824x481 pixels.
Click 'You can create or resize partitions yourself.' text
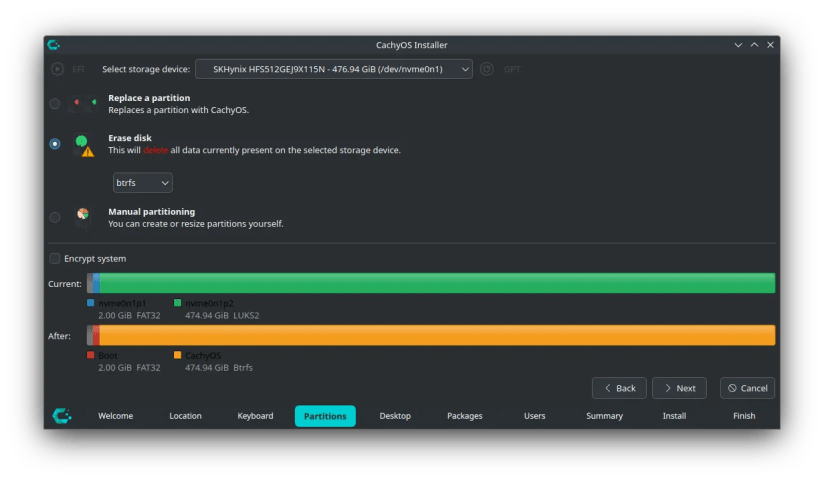[196, 224]
